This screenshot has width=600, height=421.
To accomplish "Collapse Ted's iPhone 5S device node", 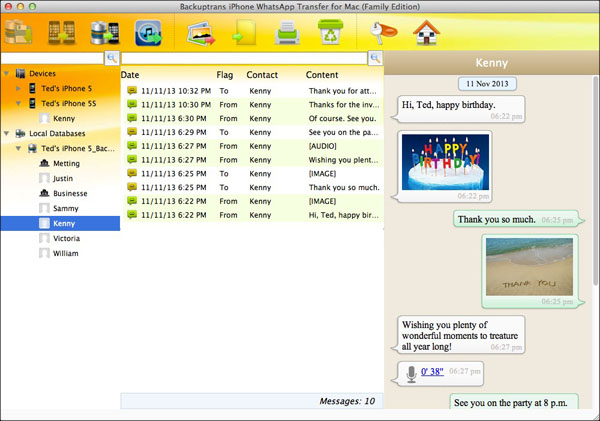I will click(x=18, y=103).
